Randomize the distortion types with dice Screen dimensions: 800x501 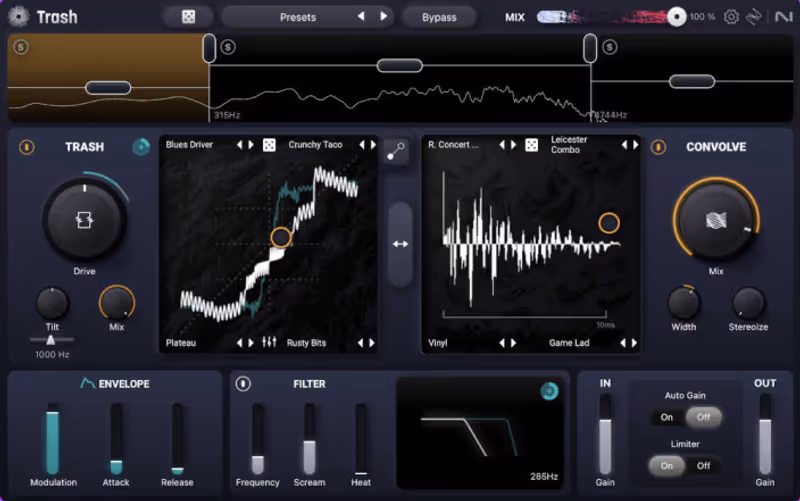[269, 145]
